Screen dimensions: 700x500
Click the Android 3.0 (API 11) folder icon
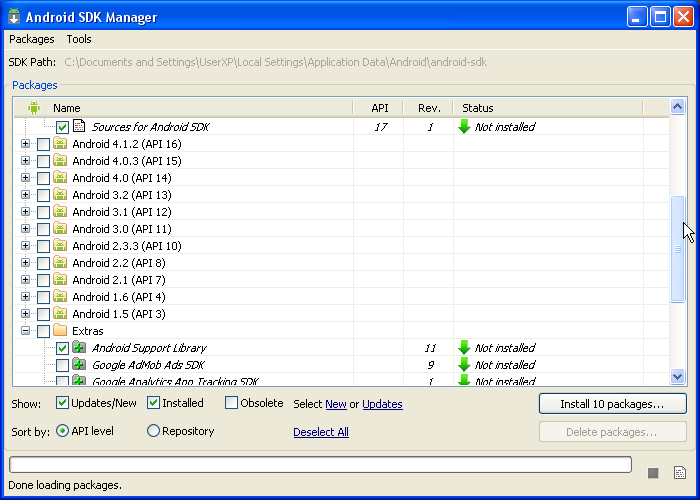60,228
